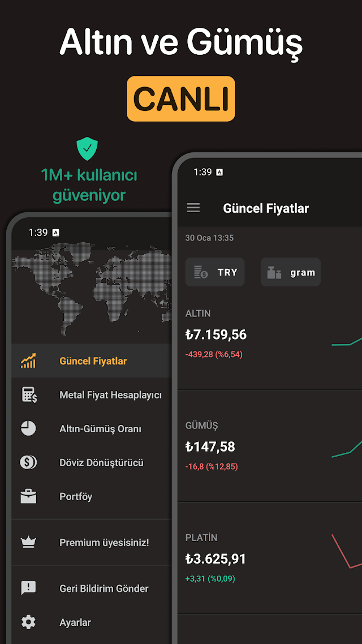
Task: Click the Premium crown icon
Action: point(28,543)
